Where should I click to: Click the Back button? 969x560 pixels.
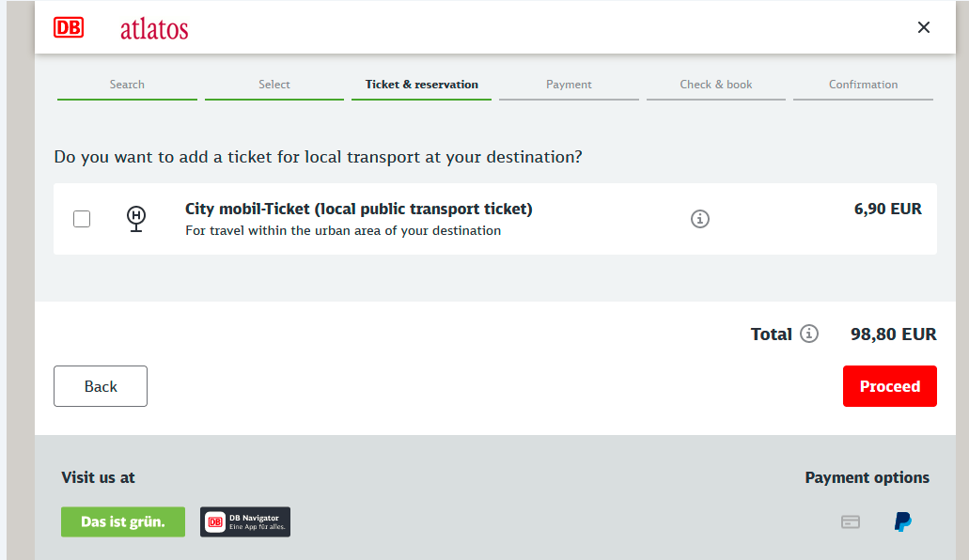coord(101,386)
